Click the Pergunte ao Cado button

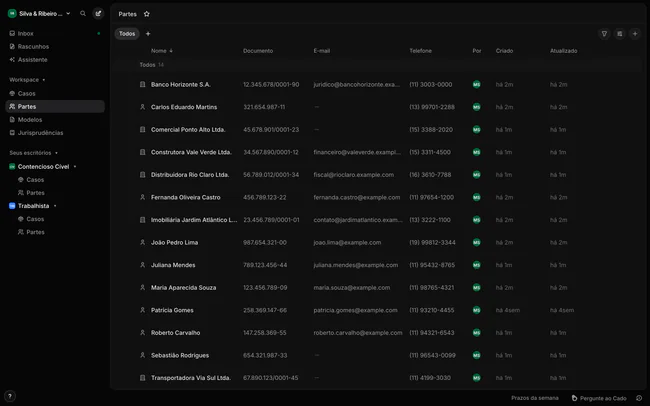pos(599,398)
